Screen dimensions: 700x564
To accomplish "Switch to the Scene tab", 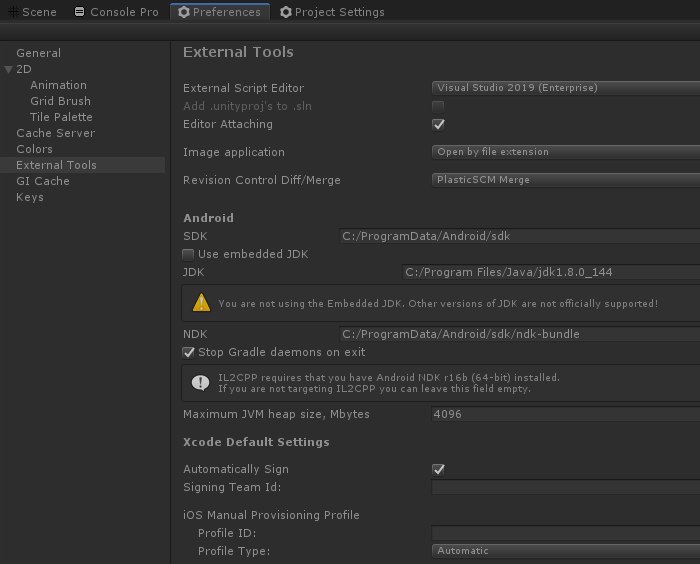I will [33, 12].
